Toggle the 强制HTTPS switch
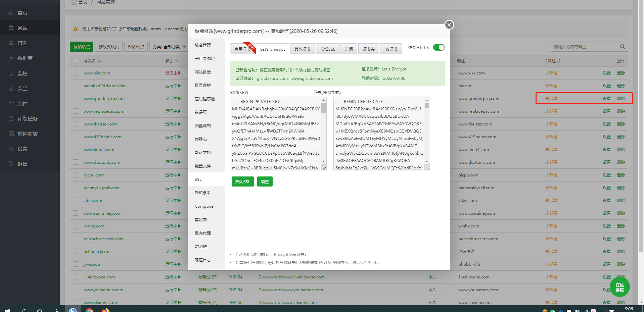 439,47
